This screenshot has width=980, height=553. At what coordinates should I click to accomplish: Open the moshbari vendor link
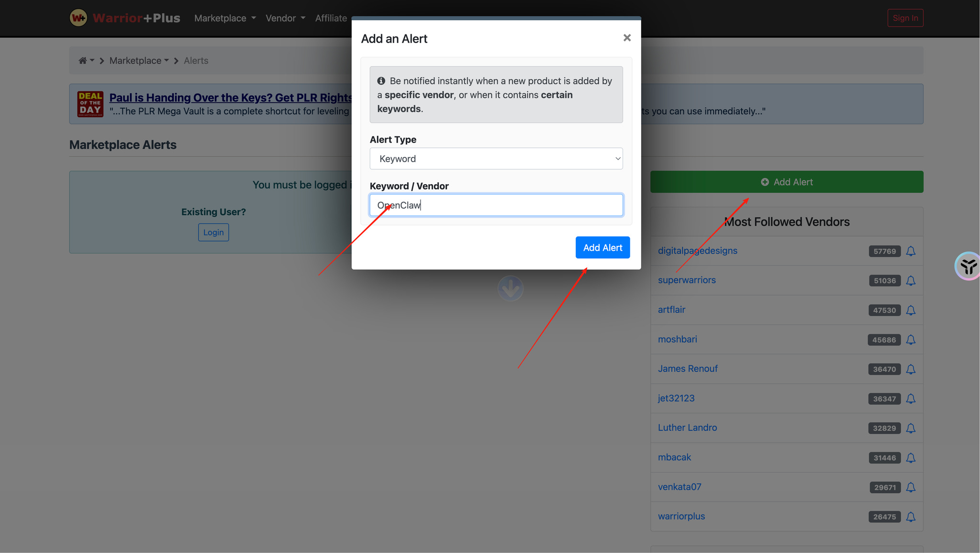tap(677, 339)
